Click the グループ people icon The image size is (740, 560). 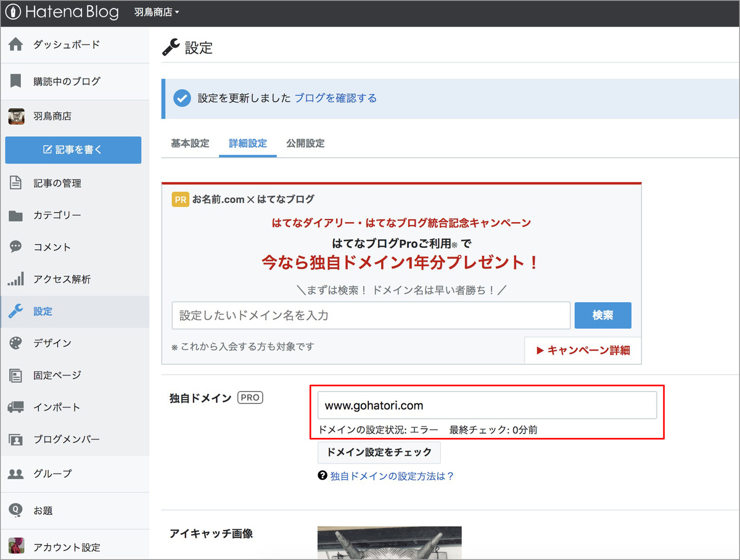click(x=15, y=474)
